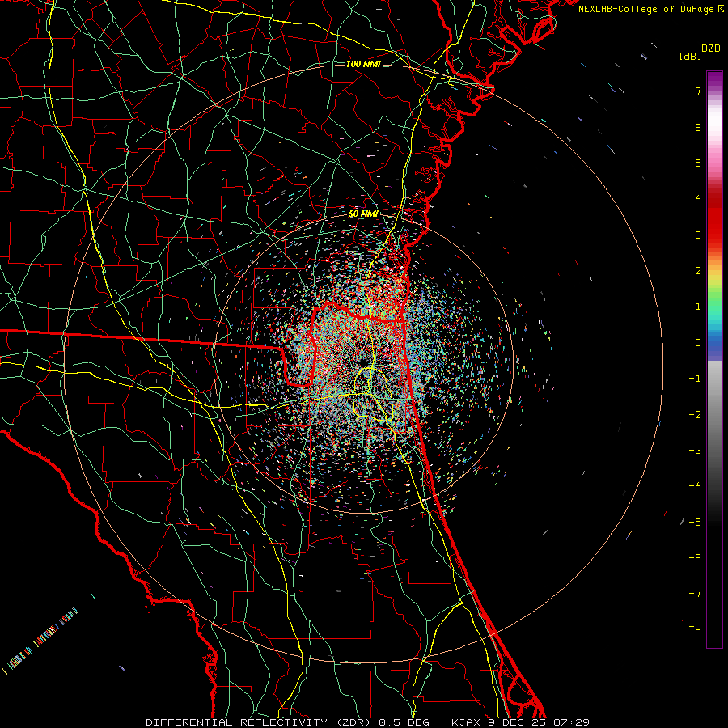Click the 0 value on color scale
This screenshot has width=728, height=728.
[x=698, y=343]
